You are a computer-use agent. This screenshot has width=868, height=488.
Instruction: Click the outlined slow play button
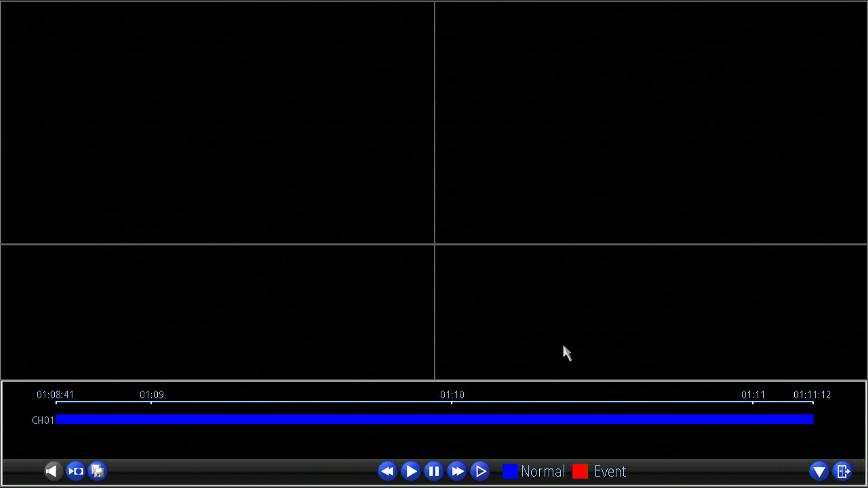pos(480,471)
